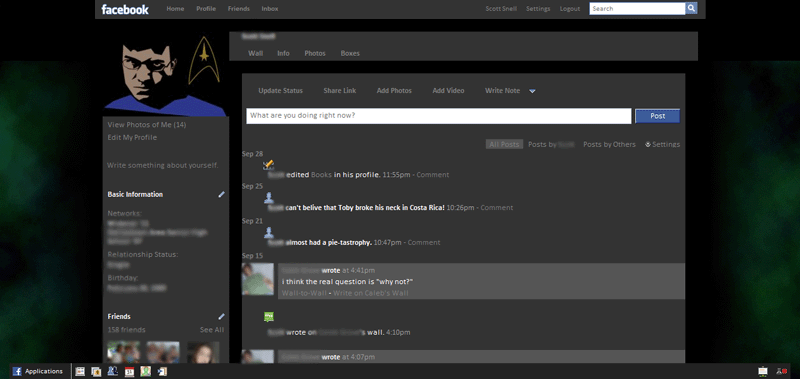Image resolution: width=800 pixels, height=379 pixels.
Task: Select Share Link publisher option
Action: pos(340,90)
